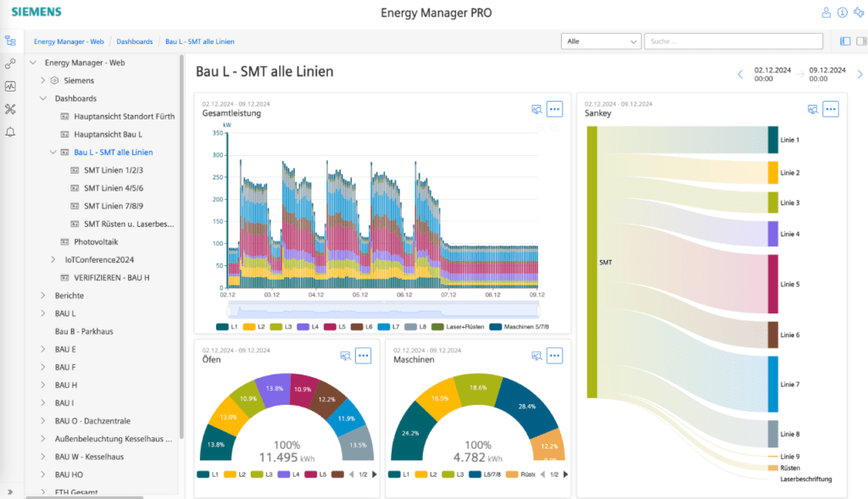868x499 pixels.
Task: Collapse the Dashboards tree node
Action: pos(43,98)
